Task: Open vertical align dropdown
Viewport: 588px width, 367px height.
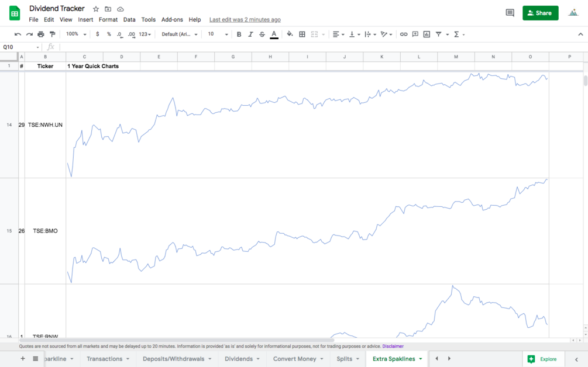Action: coord(355,34)
